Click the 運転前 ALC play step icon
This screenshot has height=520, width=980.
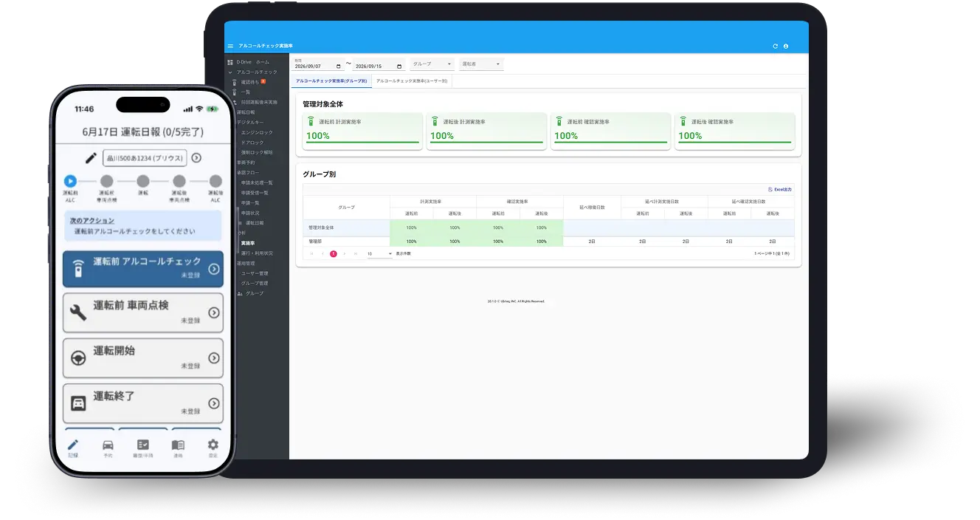pyautogui.click(x=70, y=181)
